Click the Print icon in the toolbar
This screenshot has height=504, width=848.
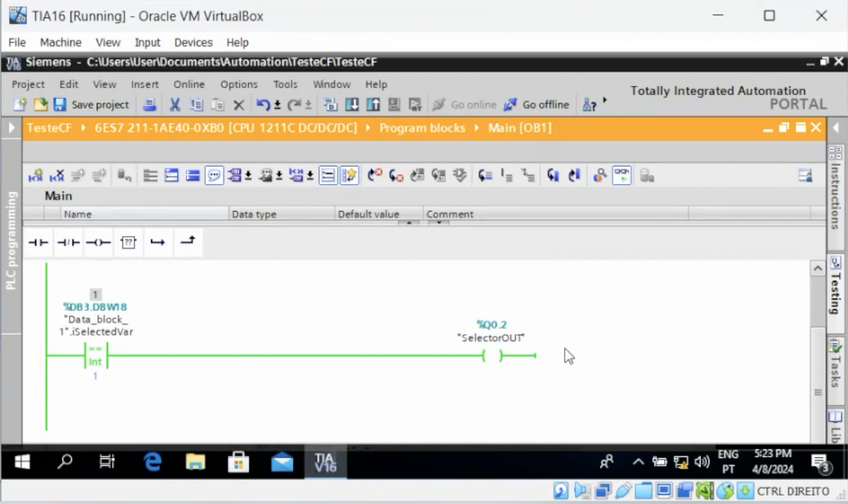coord(150,104)
